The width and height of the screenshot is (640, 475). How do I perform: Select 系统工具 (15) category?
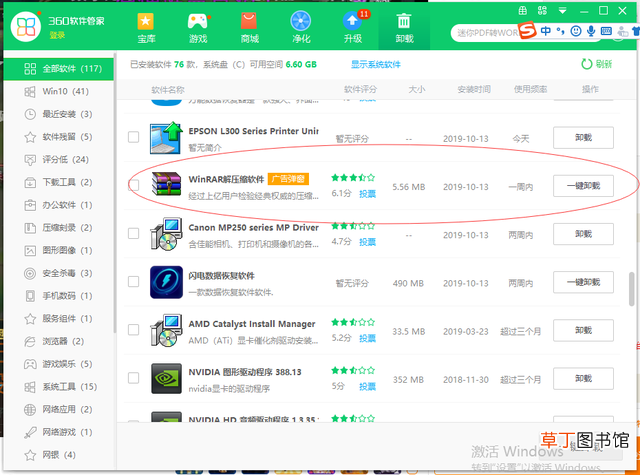58,387
